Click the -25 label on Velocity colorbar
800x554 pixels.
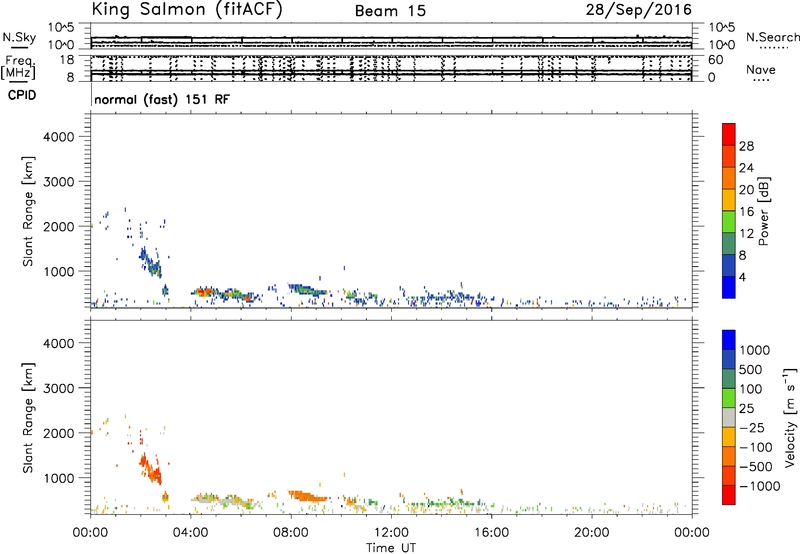click(752, 427)
